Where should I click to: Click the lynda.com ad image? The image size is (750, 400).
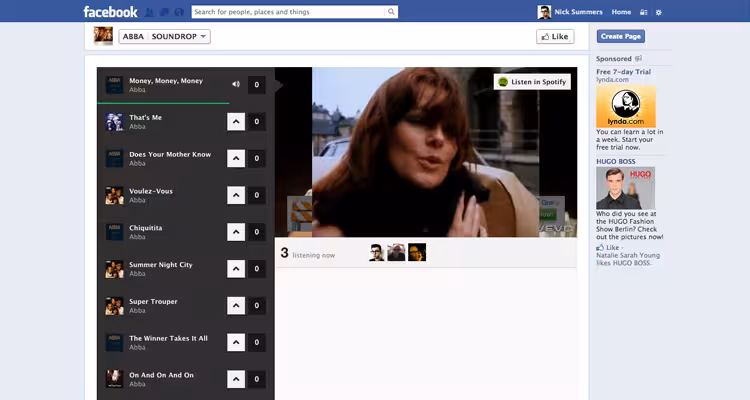[626, 106]
